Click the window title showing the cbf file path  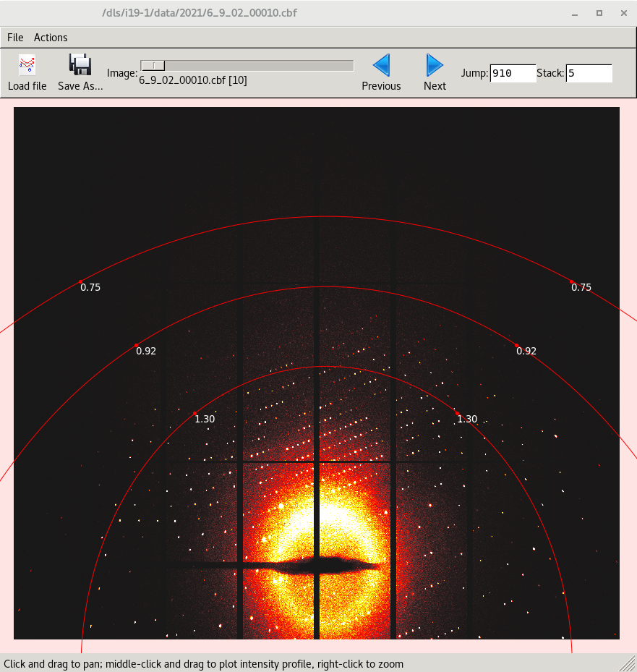(200, 12)
